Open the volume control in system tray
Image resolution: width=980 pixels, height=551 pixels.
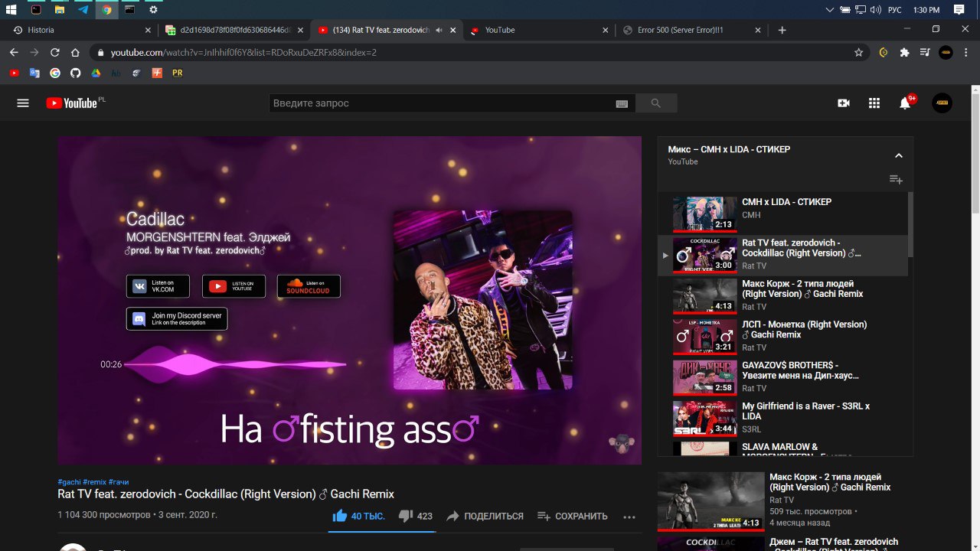tap(876, 10)
